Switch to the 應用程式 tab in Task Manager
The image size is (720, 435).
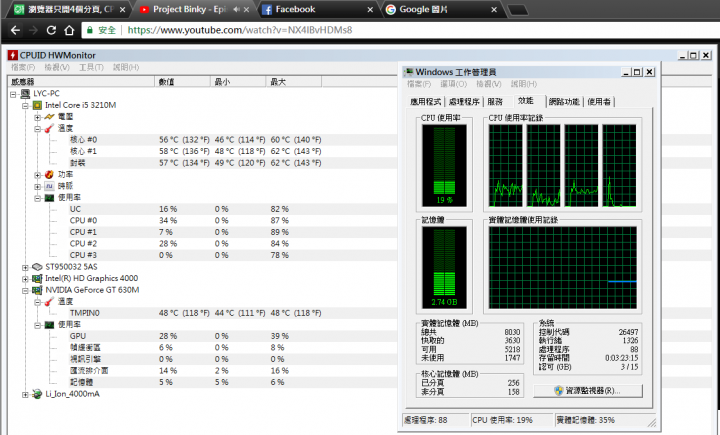coord(425,102)
